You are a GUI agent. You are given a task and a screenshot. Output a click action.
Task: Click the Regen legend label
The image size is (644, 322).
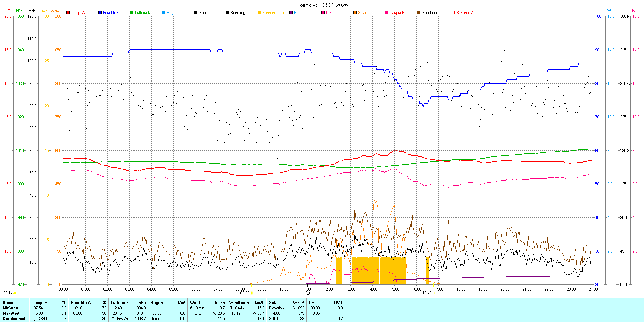pos(172,13)
